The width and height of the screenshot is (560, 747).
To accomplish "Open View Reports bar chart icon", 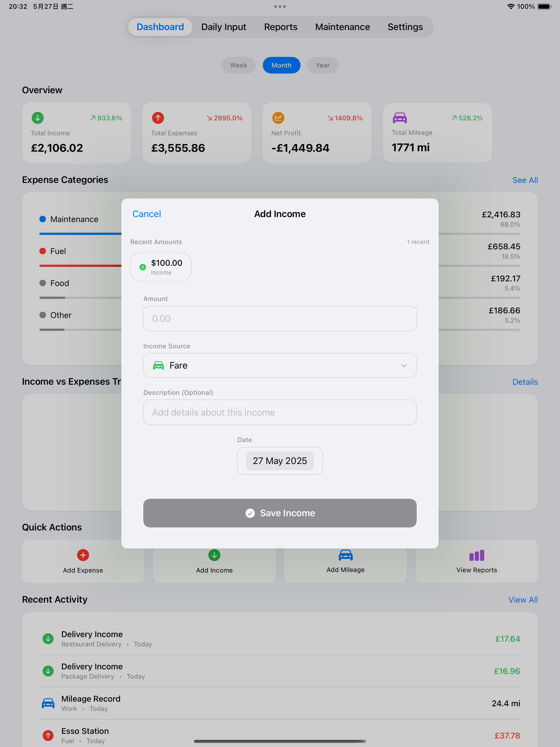I will pos(476,555).
